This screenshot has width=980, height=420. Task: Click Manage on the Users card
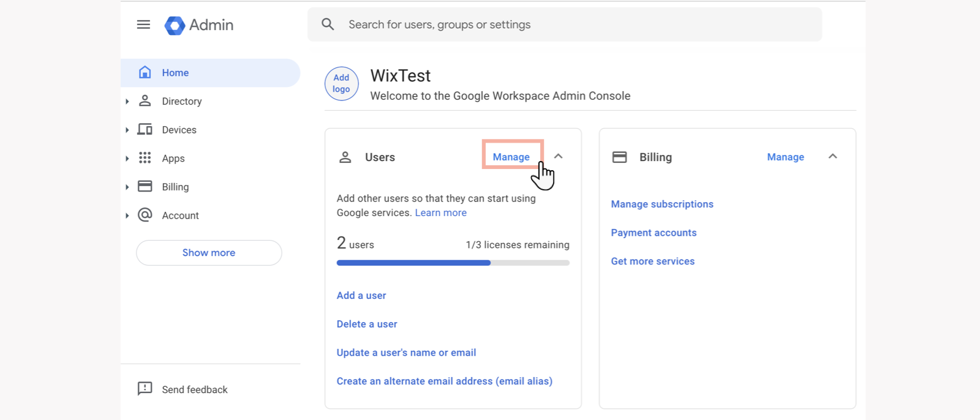[x=511, y=157]
